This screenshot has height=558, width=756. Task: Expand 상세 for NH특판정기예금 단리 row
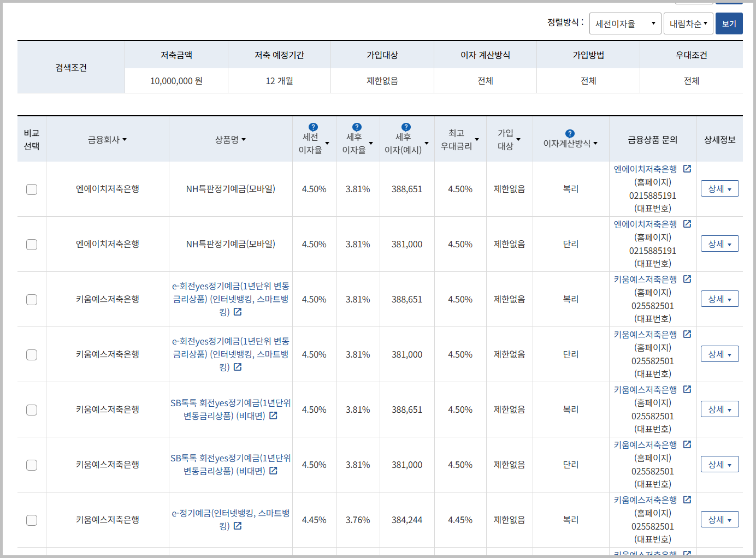719,244
